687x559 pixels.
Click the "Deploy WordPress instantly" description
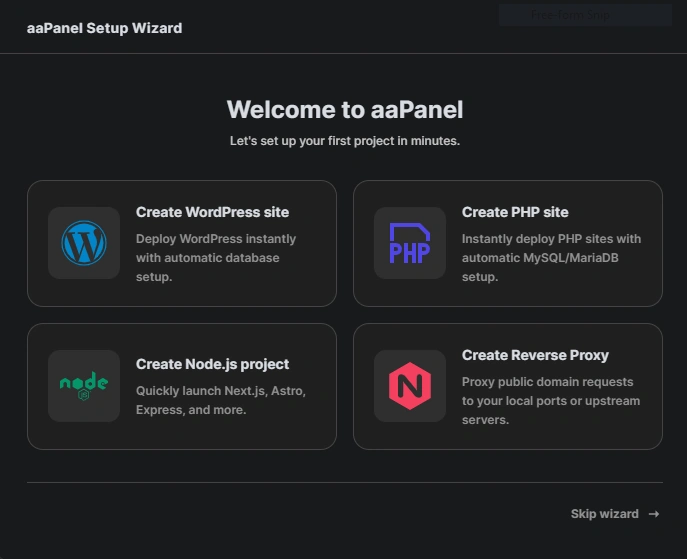[216, 258]
